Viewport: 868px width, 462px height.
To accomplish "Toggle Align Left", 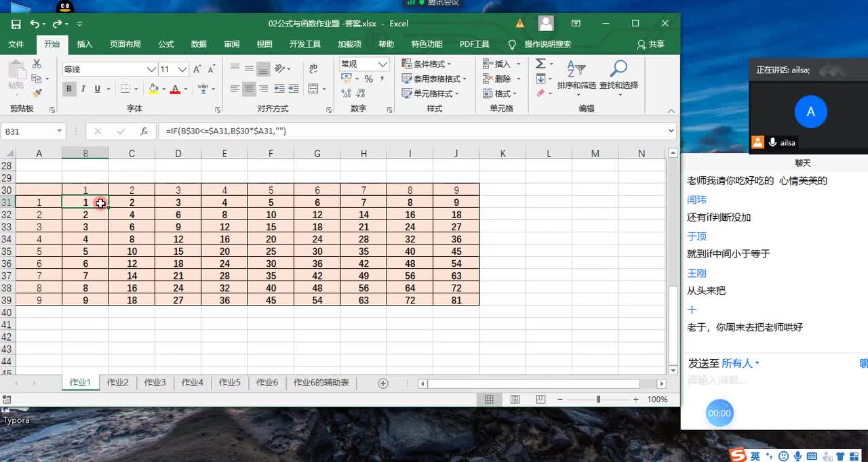I will (x=235, y=89).
